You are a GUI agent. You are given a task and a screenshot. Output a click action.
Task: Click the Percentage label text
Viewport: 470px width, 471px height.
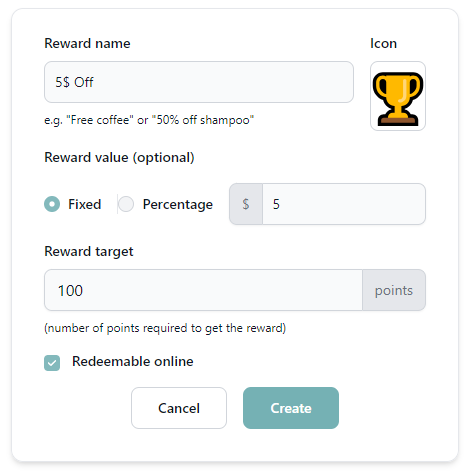pyautogui.click(x=178, y=204)
